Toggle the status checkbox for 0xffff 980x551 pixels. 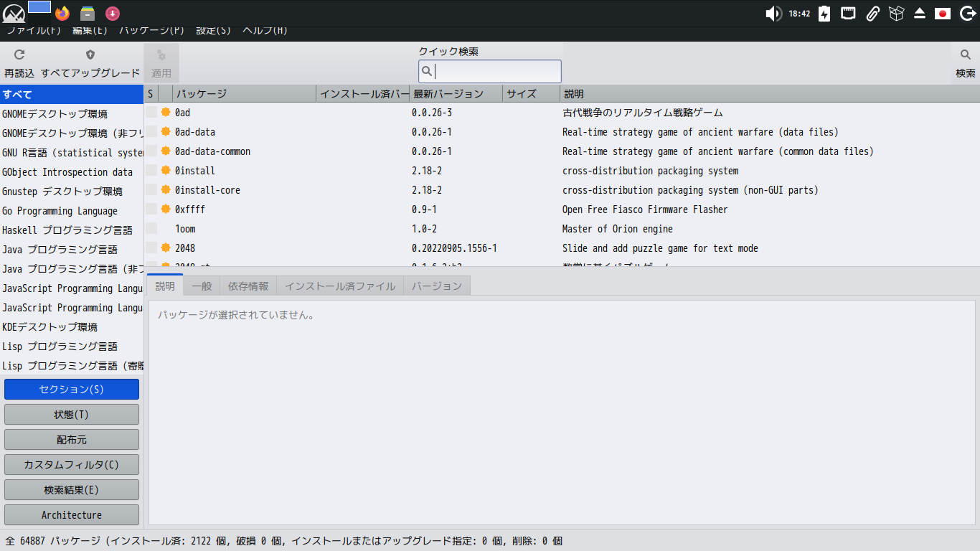tap(151, 209)
